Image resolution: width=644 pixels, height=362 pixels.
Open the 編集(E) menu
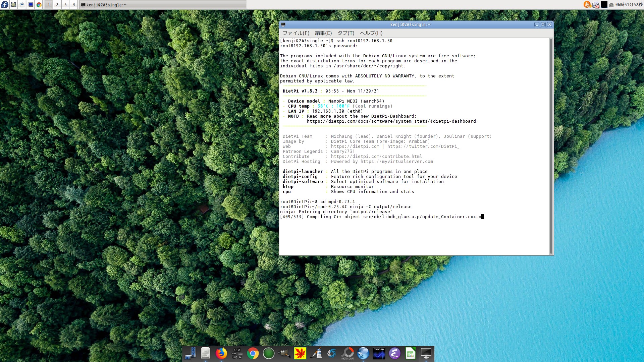coord(323,33)
